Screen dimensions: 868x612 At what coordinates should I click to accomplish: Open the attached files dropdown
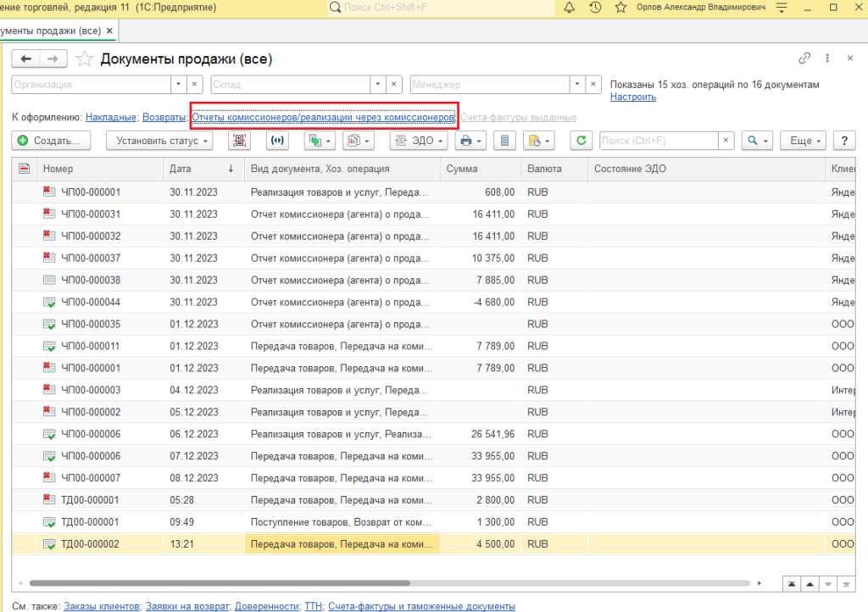pyautogui.click(x=538, y=141)
